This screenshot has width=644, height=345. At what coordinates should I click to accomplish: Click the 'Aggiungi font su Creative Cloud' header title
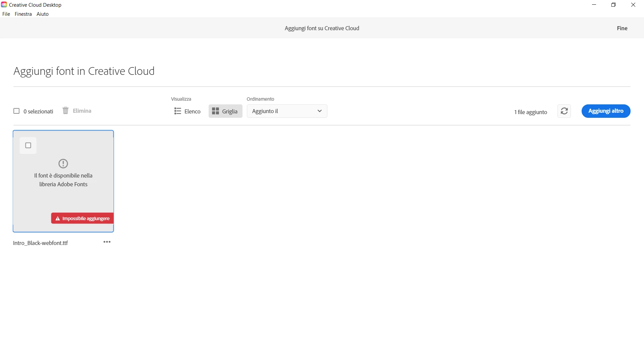click(x=322, y=28)
